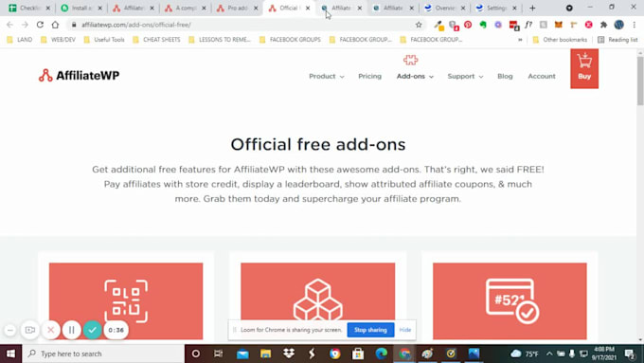This screenshot has height=363, width=644.
Task: Click the AffiliateWP logo
Action: click(79, 75)
